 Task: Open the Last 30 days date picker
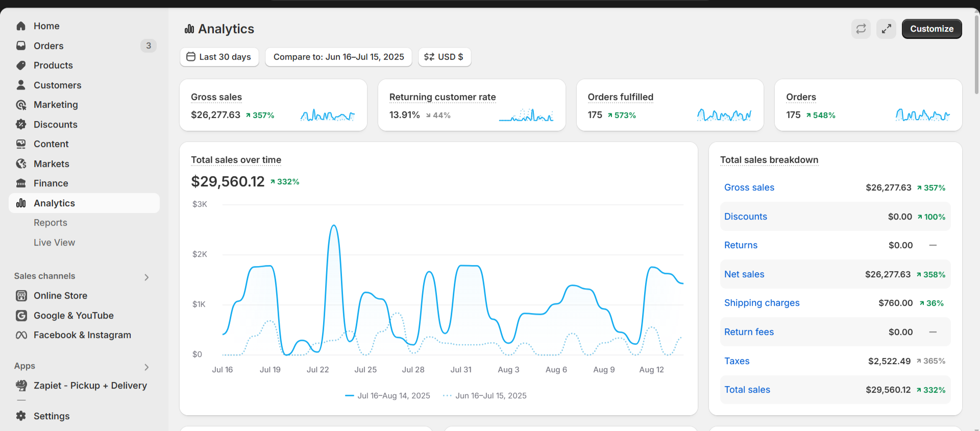click(x=219, y=57)
